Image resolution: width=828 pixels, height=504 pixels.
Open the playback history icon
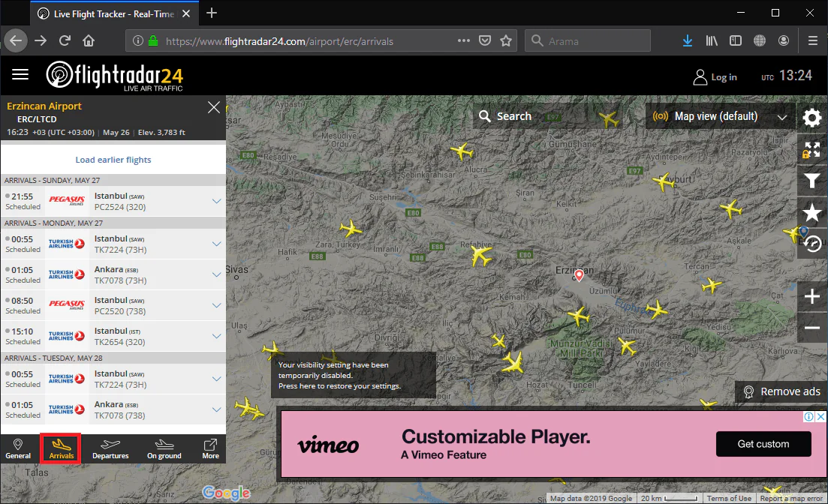[x=812, y=243]
